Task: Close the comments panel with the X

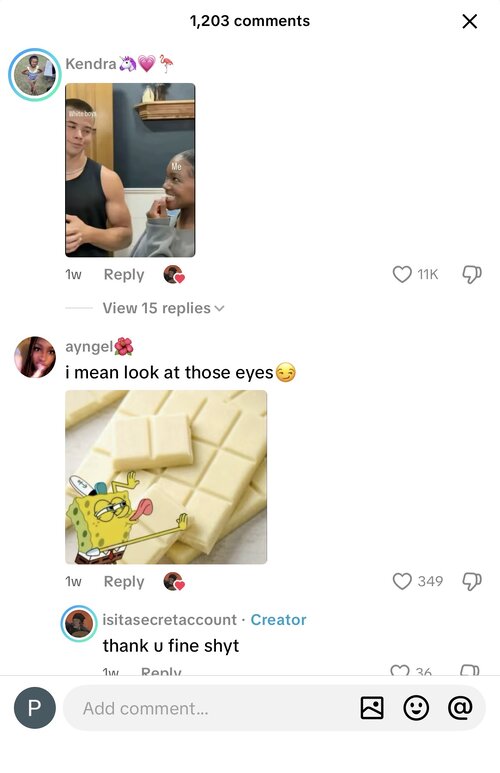Action: click(469, 21)
